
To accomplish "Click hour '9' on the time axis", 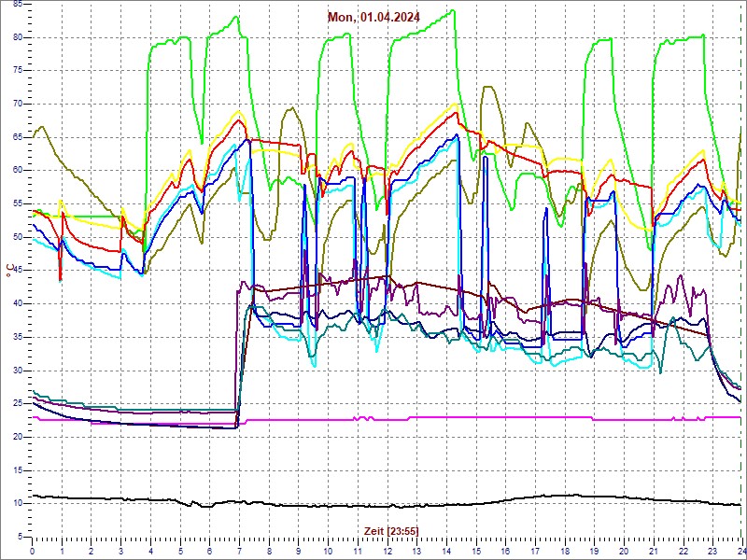I will click(298, 550).
